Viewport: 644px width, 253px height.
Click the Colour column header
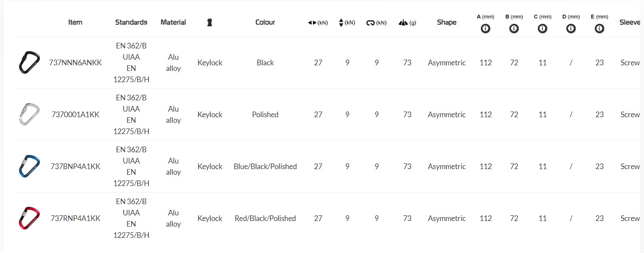click(265, 22)
